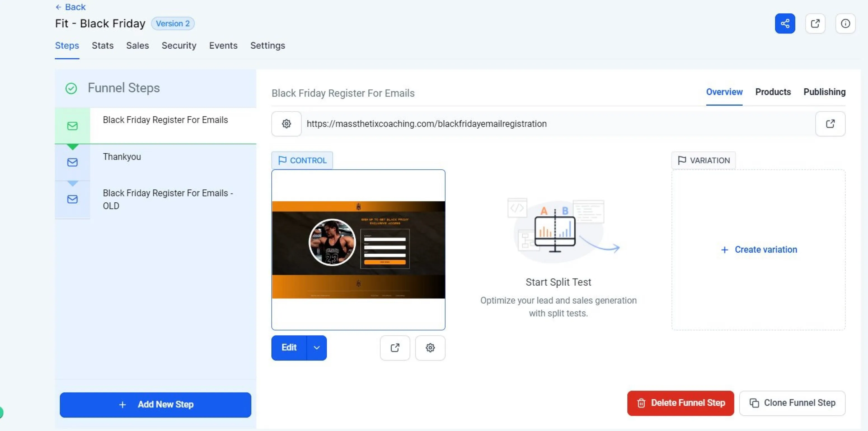868x431 pixels.
Task: Open the Stats tab
Action: pos(103,46)
